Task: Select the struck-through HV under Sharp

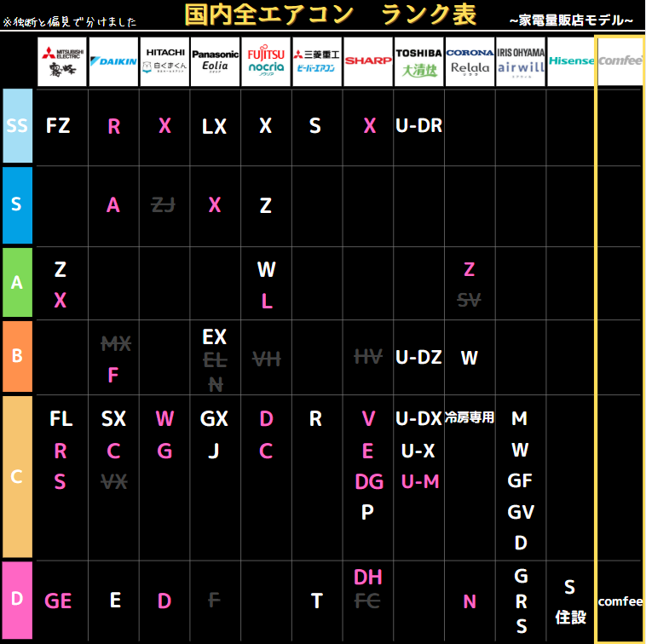Action: 368,356
